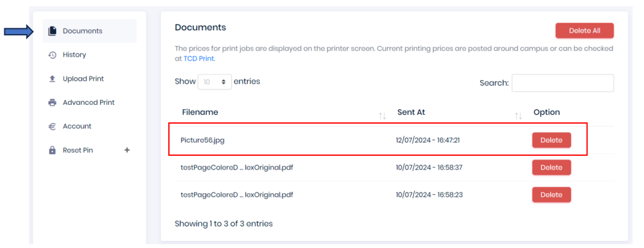Click the History clock icon
This screenshot has width=644, height=248.
[x=52, y=55]
